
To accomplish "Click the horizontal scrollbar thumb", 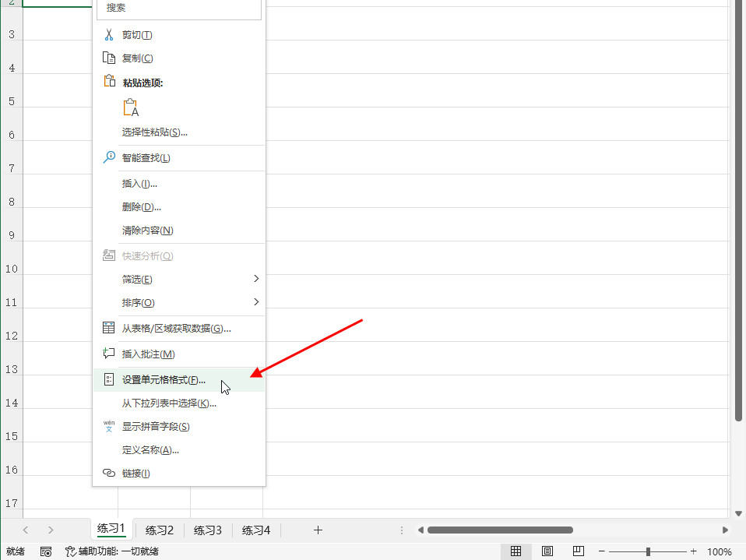I will [x=500, y=530].
